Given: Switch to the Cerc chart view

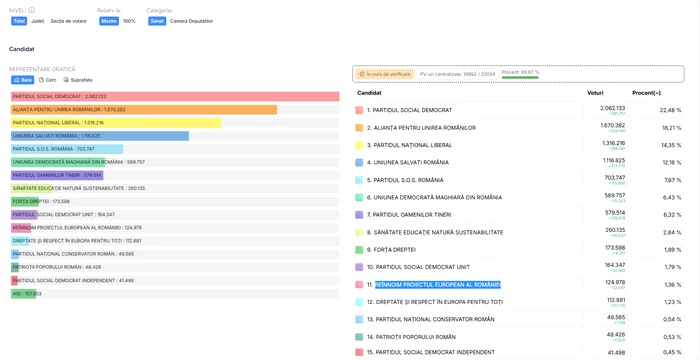Looking at the screenshot, I should click(47, 80).
